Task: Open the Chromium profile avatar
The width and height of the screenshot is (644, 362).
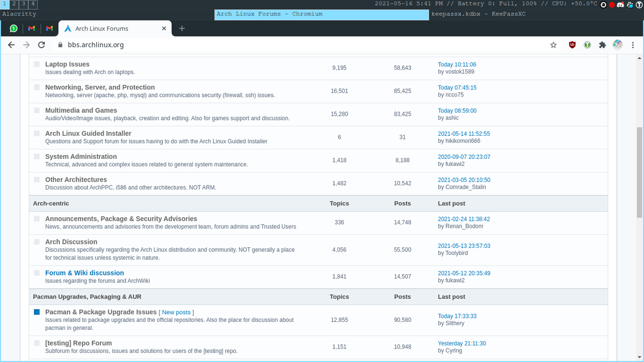Action: tap(618, 45)
